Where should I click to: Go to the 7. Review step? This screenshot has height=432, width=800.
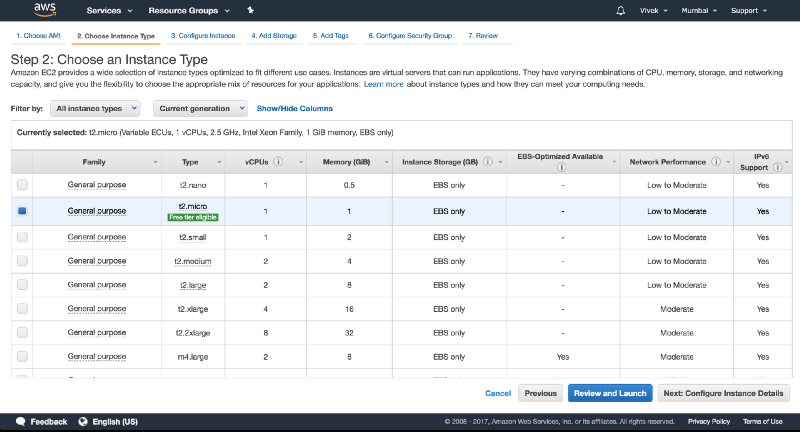(483, 36)
